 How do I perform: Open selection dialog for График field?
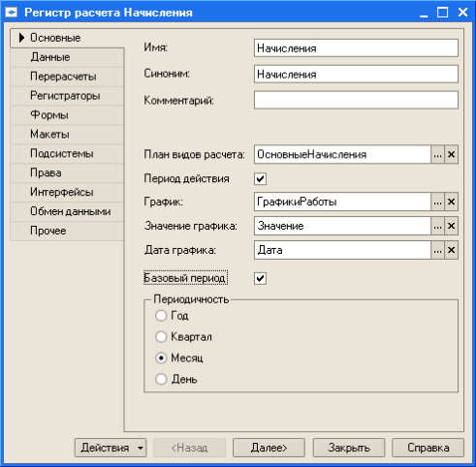click(437, 202)
